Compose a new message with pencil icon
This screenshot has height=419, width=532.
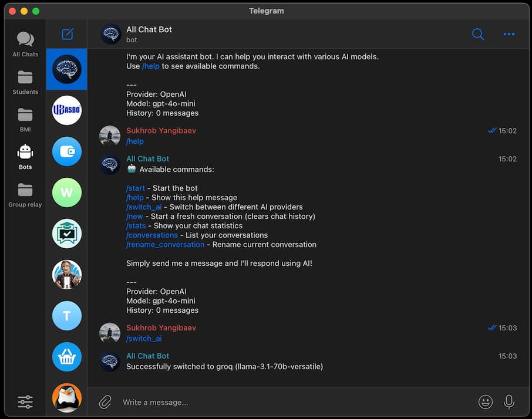click(x=68, y=34)
